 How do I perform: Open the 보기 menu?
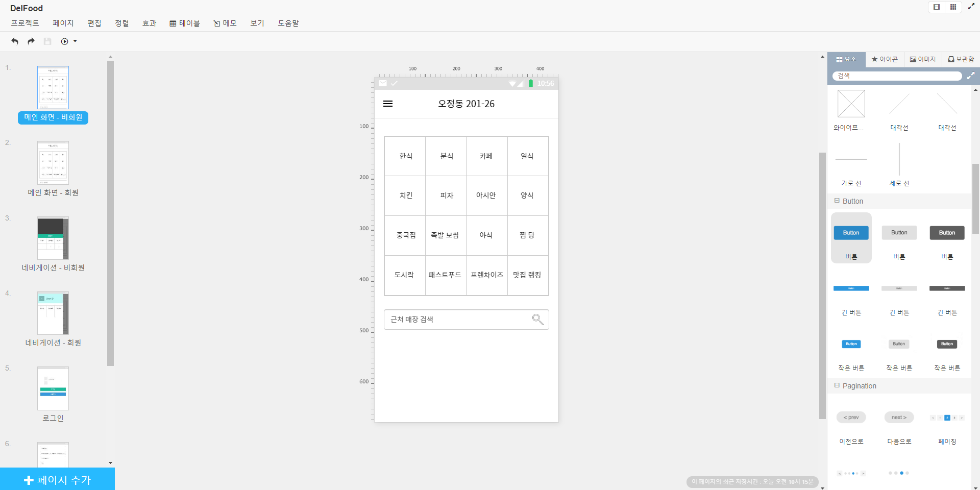point(257,23)
